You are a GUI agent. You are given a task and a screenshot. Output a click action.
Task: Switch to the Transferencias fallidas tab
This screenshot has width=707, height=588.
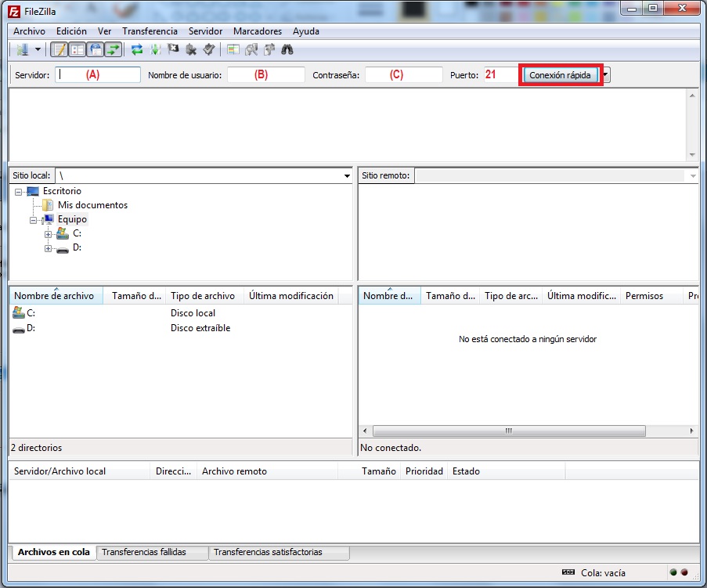click(153, 553)
